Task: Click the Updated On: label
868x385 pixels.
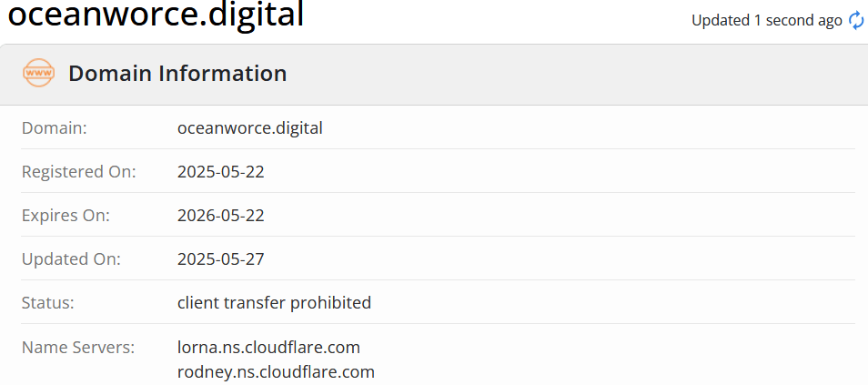Action: point(71,259)
